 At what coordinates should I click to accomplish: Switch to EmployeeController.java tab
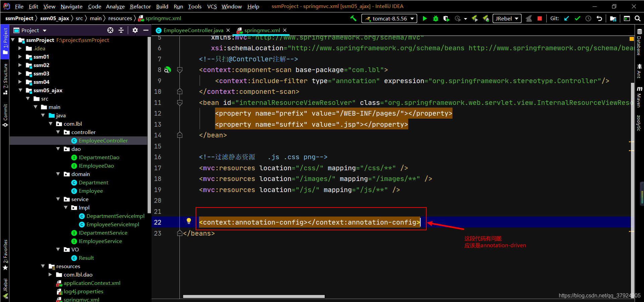point(193,30)
